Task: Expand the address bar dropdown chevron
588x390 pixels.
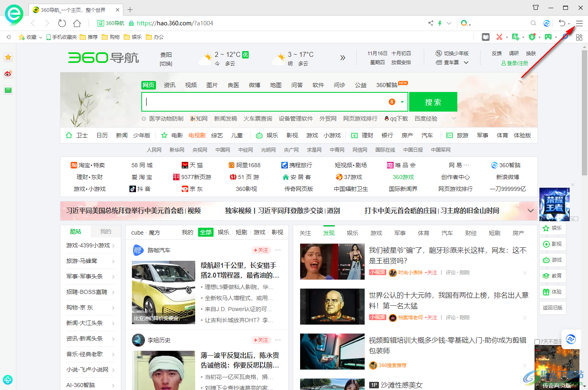Action: coord(449,23)
